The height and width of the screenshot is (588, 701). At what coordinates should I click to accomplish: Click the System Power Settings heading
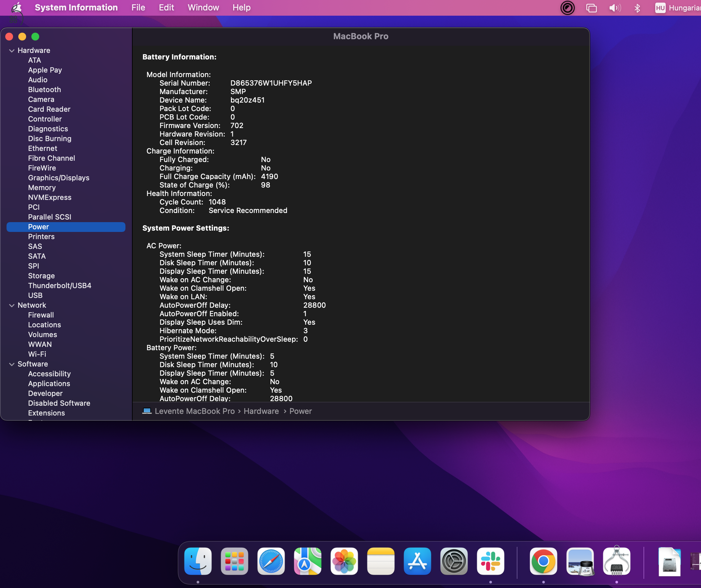coord(186,228)
